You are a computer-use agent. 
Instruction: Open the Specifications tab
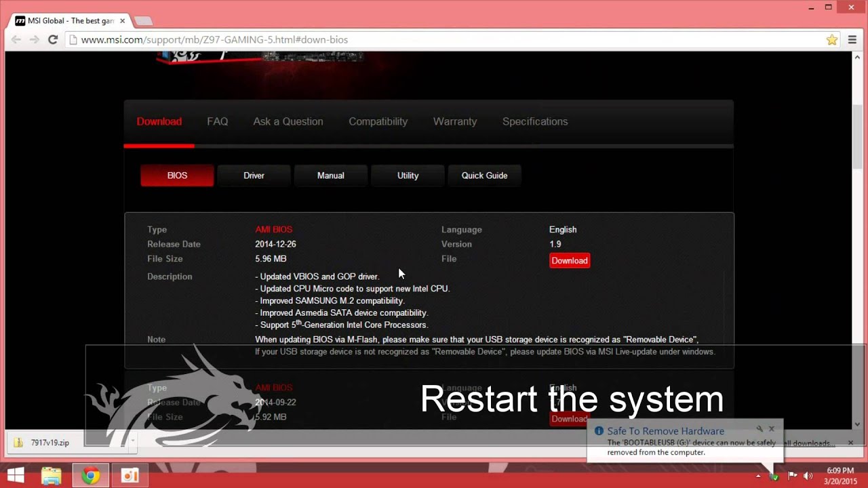(535, 121)
